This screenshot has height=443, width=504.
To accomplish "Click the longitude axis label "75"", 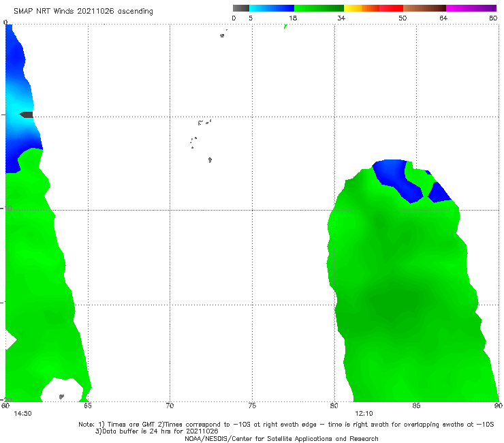I will (252, 406).
